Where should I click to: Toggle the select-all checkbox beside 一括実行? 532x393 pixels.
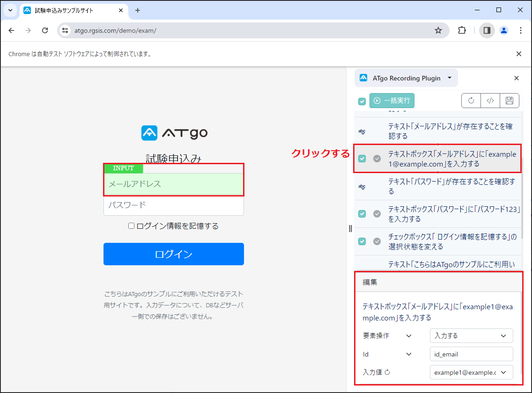point(362,101)
